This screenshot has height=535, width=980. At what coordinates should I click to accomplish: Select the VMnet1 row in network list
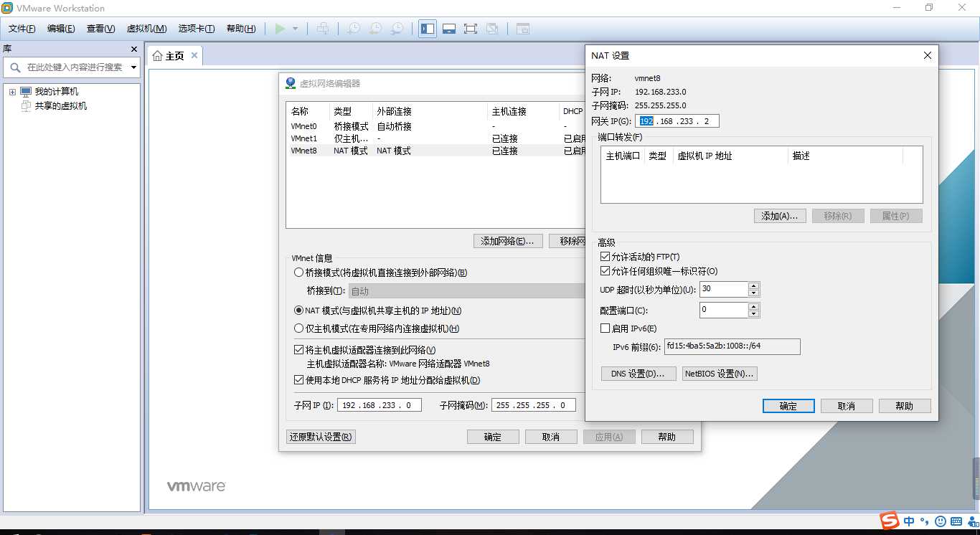click(x=435, y=138)
